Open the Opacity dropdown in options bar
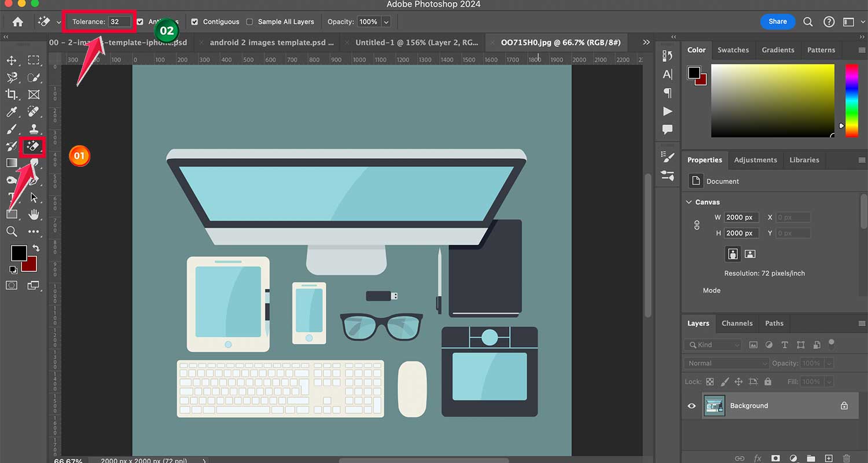Image resolution: width=868 pixels, height=463 pixels. point(386,22)
